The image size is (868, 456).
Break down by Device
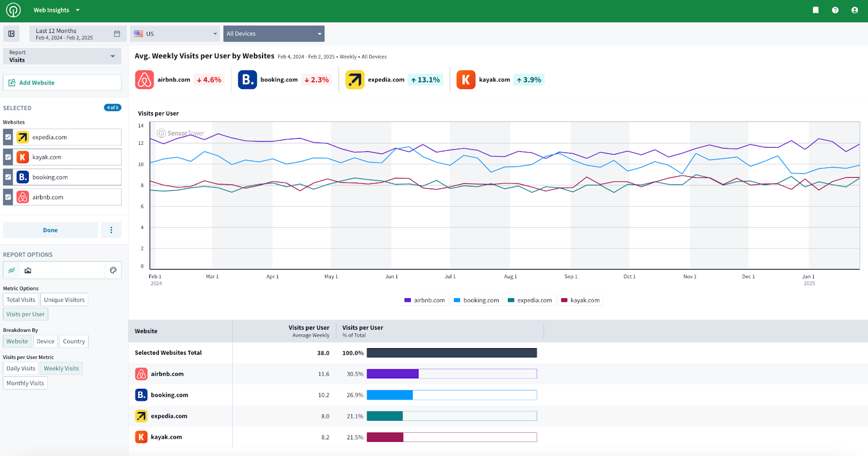coord(46,342)
